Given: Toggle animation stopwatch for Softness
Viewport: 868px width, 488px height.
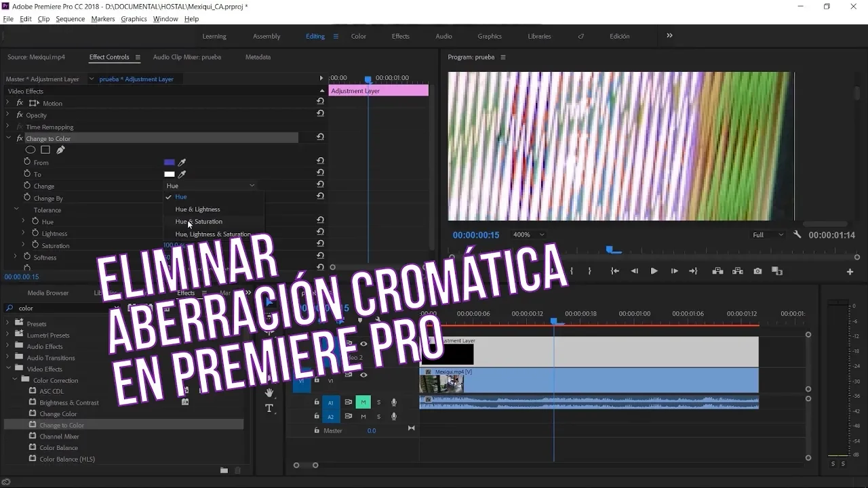Looking at the screenshot, I should tap(27, 257).
